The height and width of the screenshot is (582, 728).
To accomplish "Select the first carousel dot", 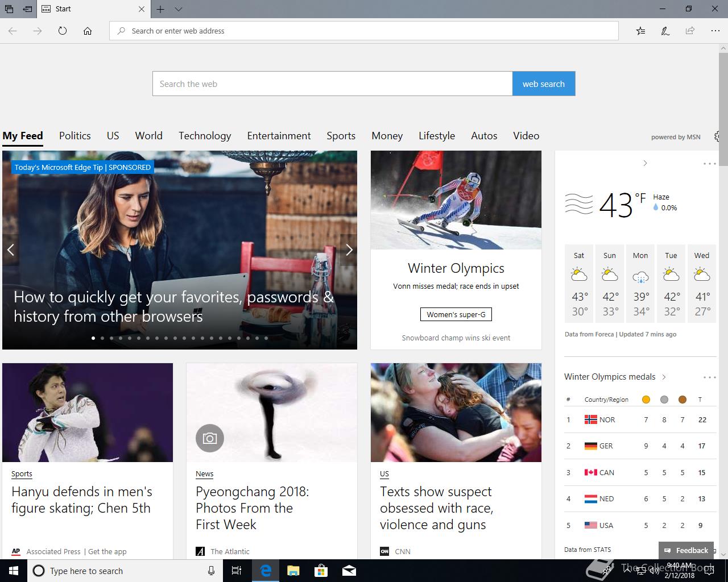I will (93, 338).
